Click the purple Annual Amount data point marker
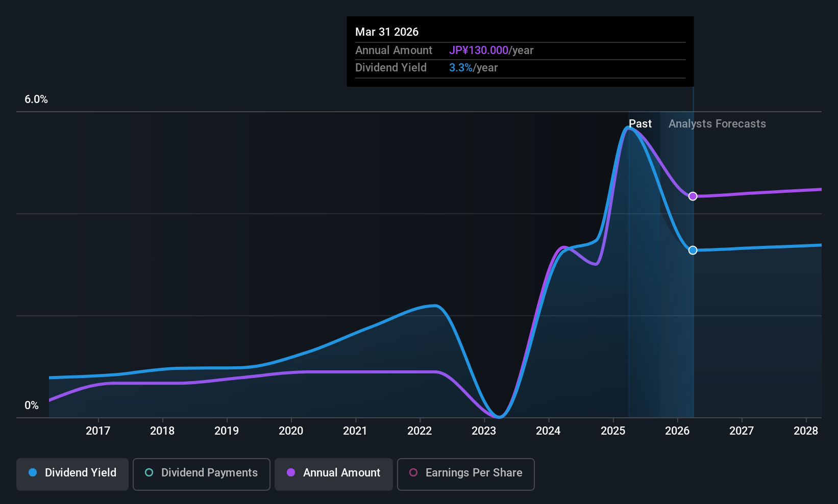The width and height of the screenshot is (838, 504). coord(693,196)
